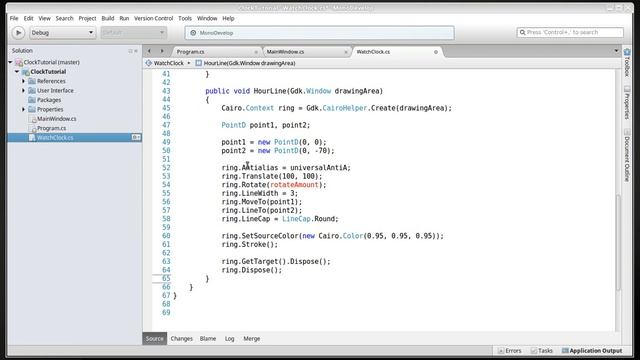This screenshot has height=360, width=640.
Task: Open the Search menu
Action: tap(64, 18)
